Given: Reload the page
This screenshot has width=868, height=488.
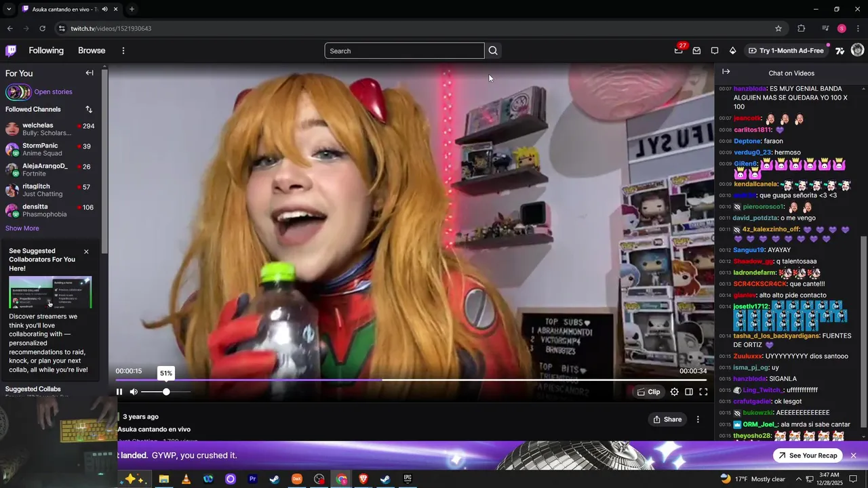Looking at the screenshot, I should [x=42, y=28].
